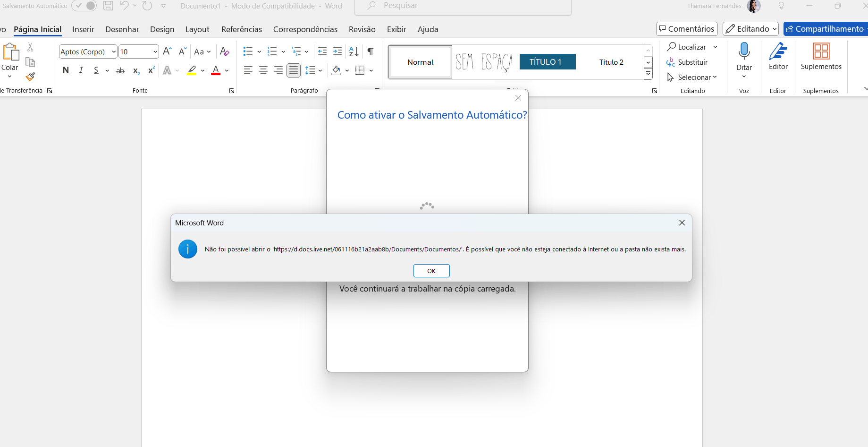This screenshot has width=868, height=447.
Task: Increase font size with larger A
Action: pos(167,51)
